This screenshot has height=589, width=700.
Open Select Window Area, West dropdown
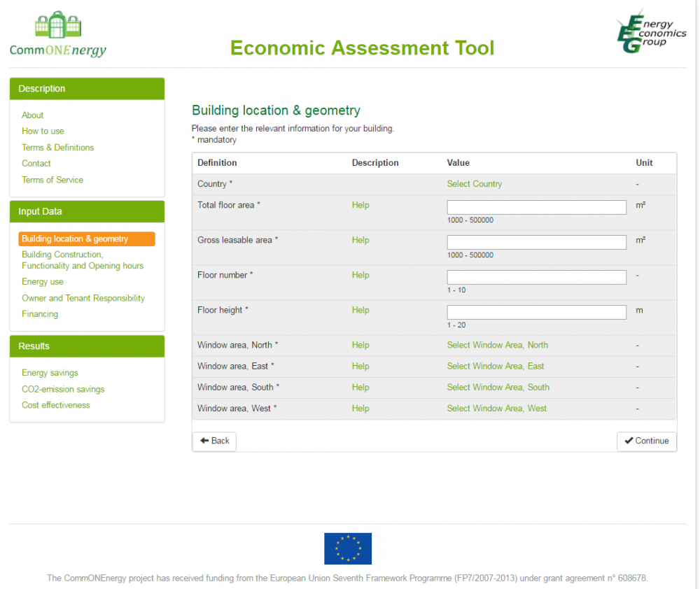[497, 409]
